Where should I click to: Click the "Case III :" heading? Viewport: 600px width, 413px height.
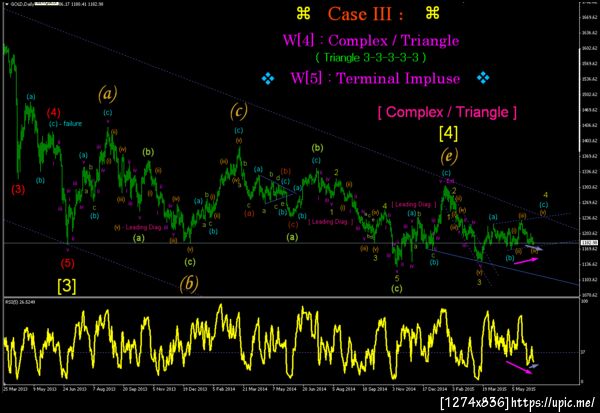pos(365,14)
